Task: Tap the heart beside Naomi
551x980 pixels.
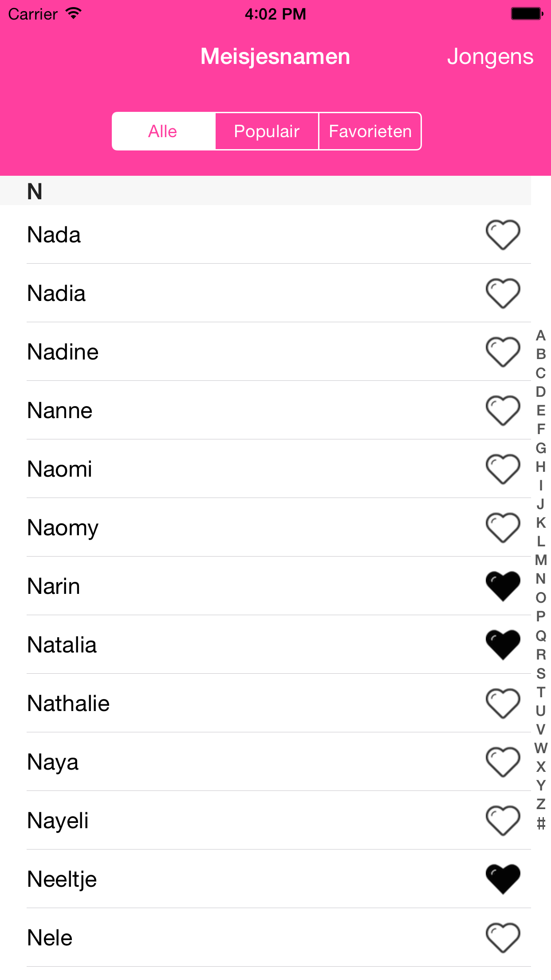Action: (x=503, y=469)
